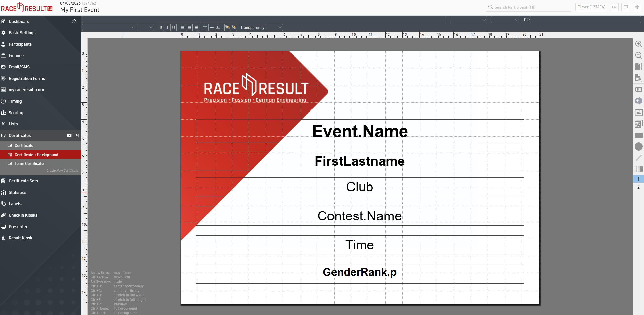
Task: Toggle italic formatting
Action: coord(167,28)
